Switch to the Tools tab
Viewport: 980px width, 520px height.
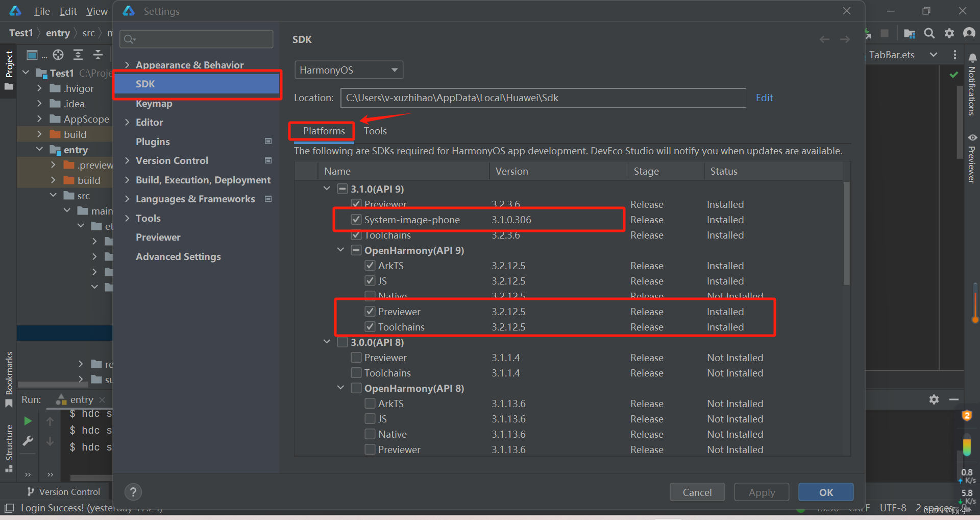375,131
